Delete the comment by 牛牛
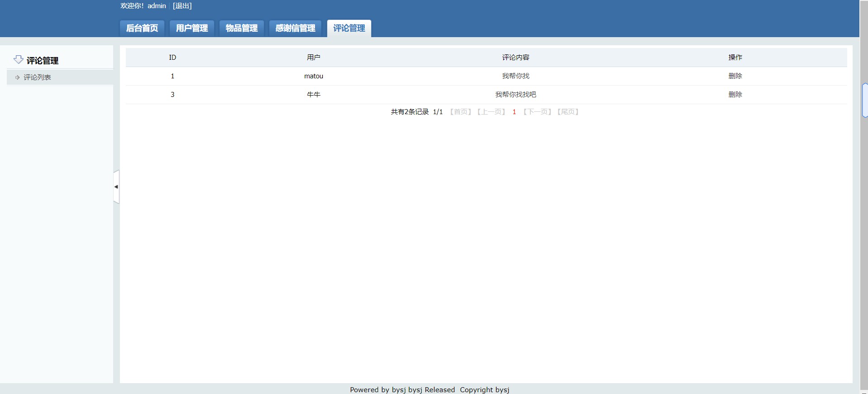Screen dimensions: 868x394 735,95
